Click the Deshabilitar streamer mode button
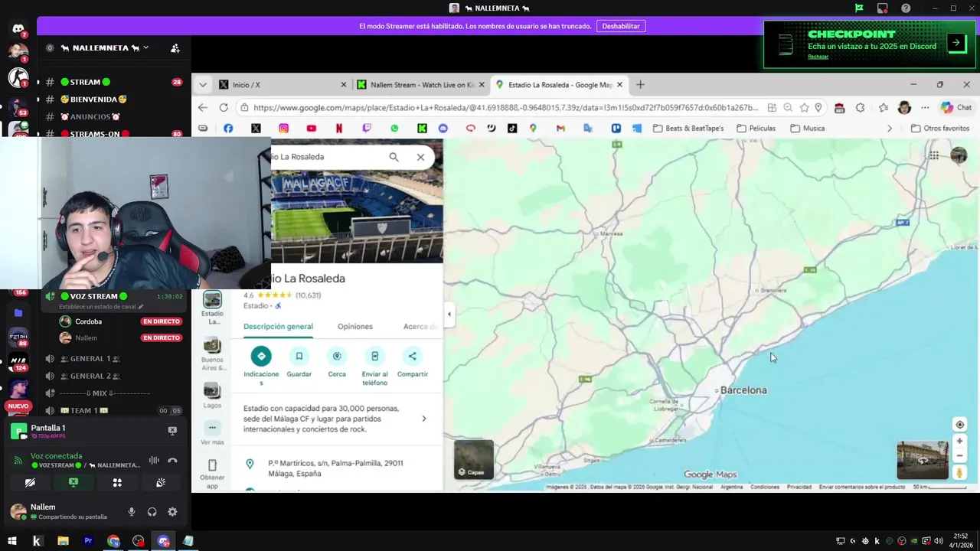The width and height of the screenshot is (980, 551). click(x=621, y=26)
